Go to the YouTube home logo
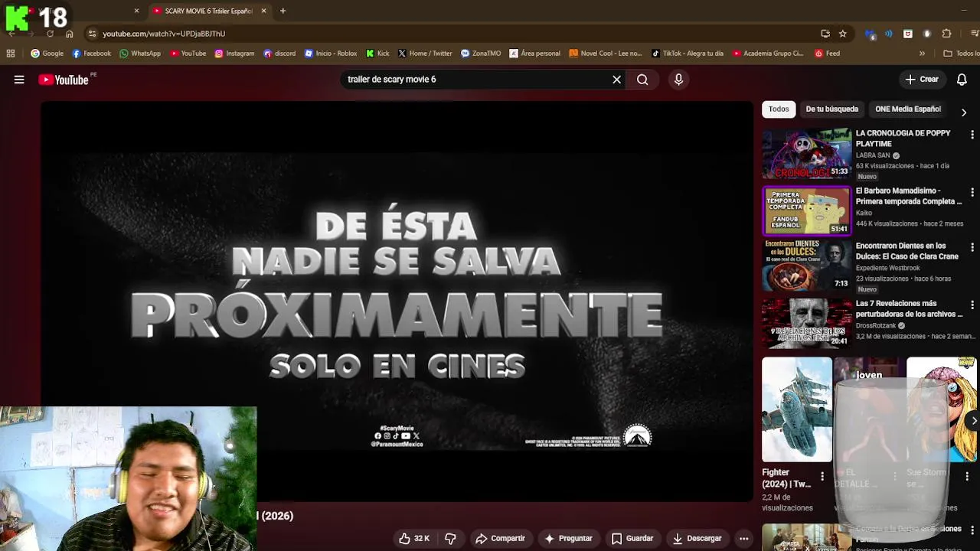 pos(64,80)
